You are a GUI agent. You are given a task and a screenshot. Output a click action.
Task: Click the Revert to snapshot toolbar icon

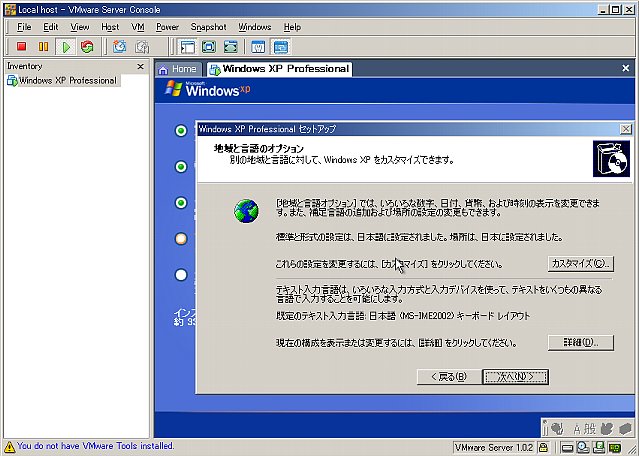[142, 47]
